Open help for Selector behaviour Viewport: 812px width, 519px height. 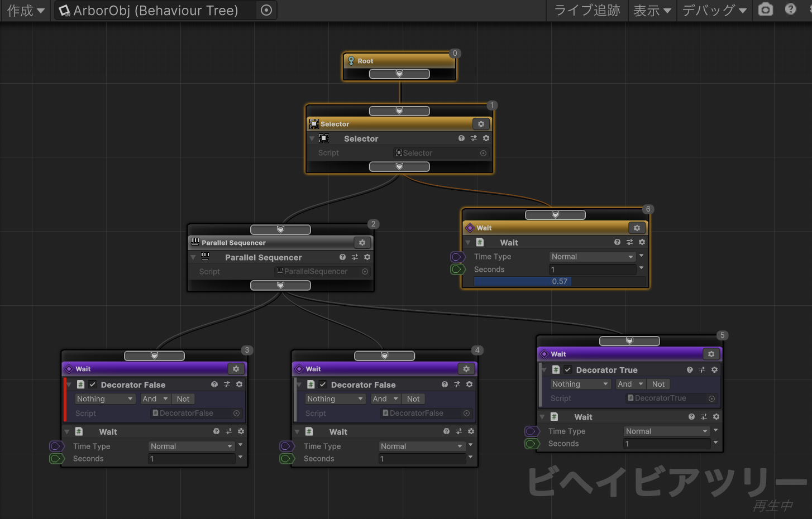pos(461,138)
